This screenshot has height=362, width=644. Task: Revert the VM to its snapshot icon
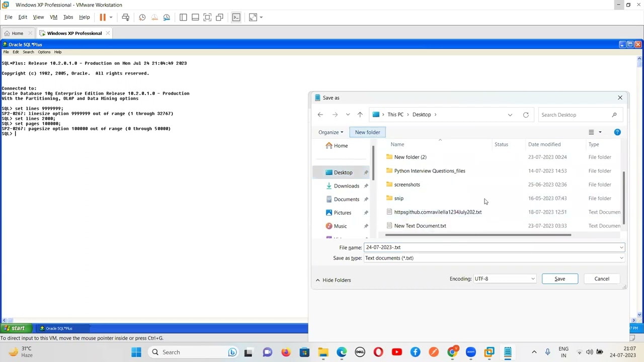point(154,17)
